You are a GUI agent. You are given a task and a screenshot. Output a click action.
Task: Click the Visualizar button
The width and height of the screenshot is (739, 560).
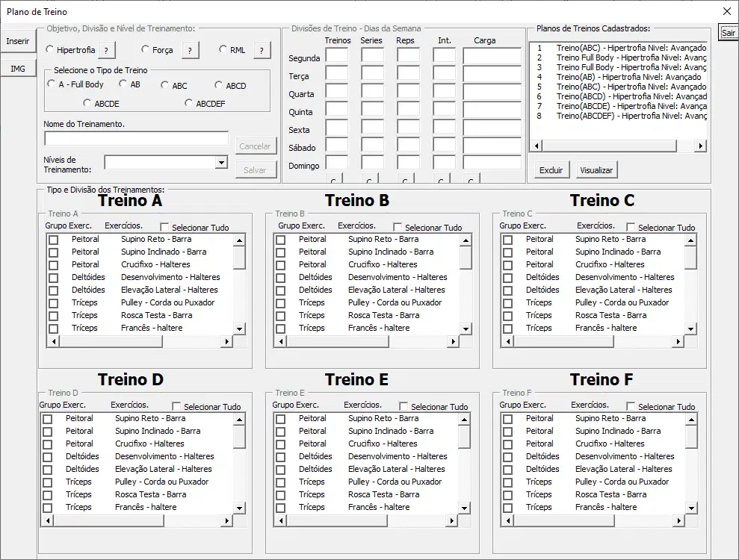pyautogui.click(x=596, y=170)
